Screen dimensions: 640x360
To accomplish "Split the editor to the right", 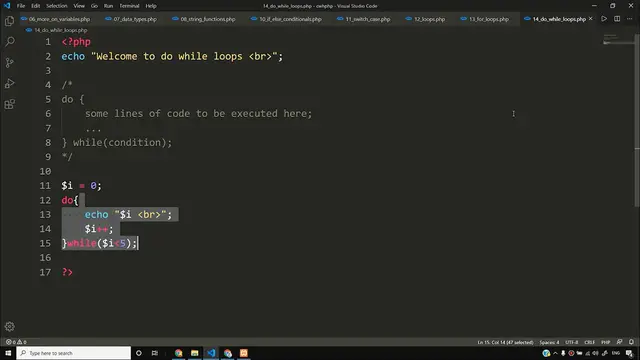I will [617, 19].
